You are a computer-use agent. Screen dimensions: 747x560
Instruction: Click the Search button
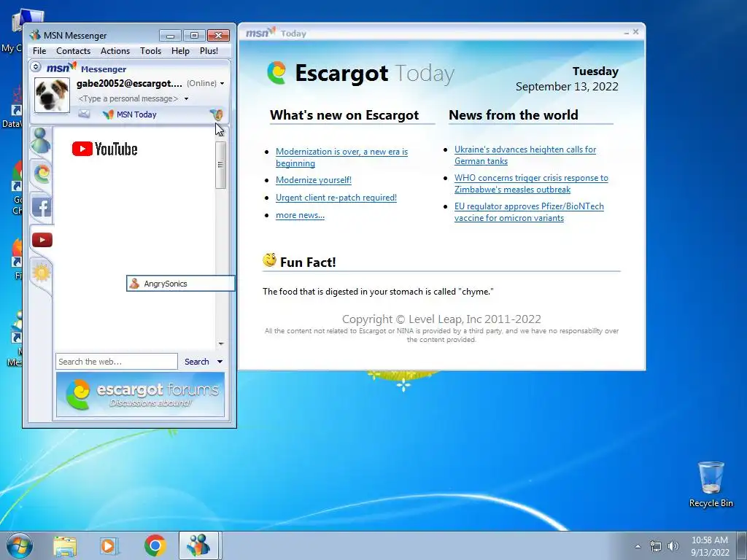197,362
